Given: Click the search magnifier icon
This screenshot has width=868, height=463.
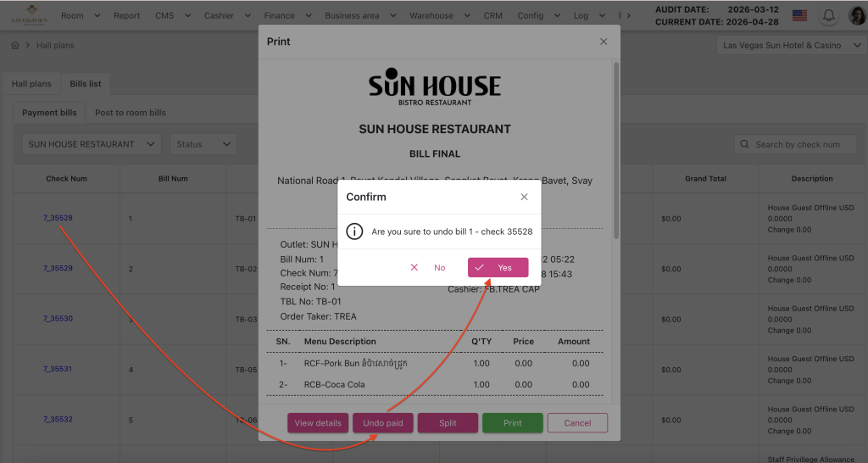Looking at the screenshot, I should (x=745, y=144).
